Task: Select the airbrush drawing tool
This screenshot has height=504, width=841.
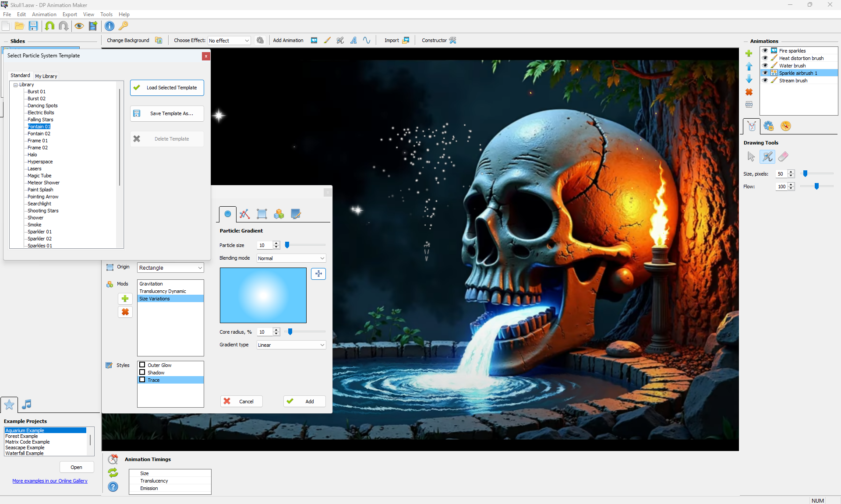Action: tap(767, 156)
